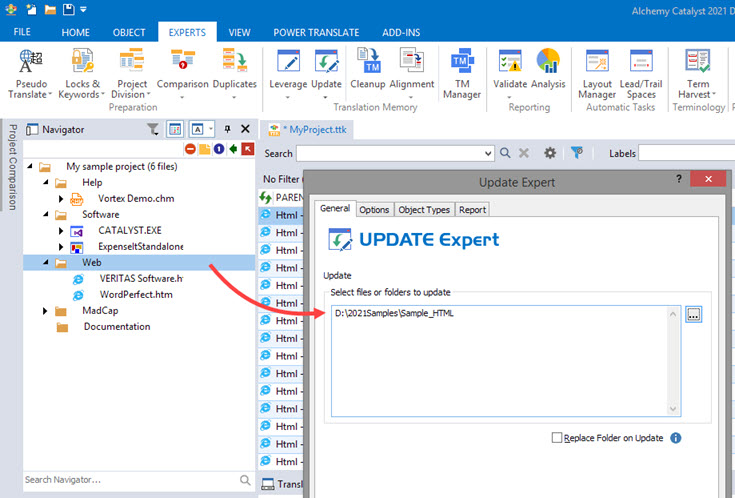This screenshot has width=735, height=498.
Task: Open the Project Comparison side tab
Action: click(13, 167)
